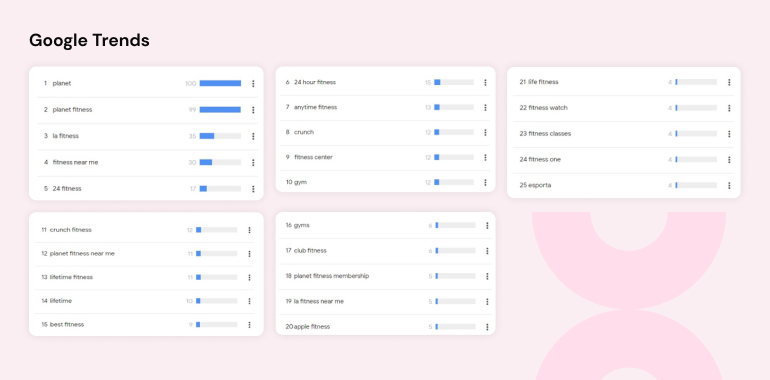Click the 'gyms' query in row 16
Image resolution: width=770 pixels, height=380 pixels.
(x=302, y=225)
